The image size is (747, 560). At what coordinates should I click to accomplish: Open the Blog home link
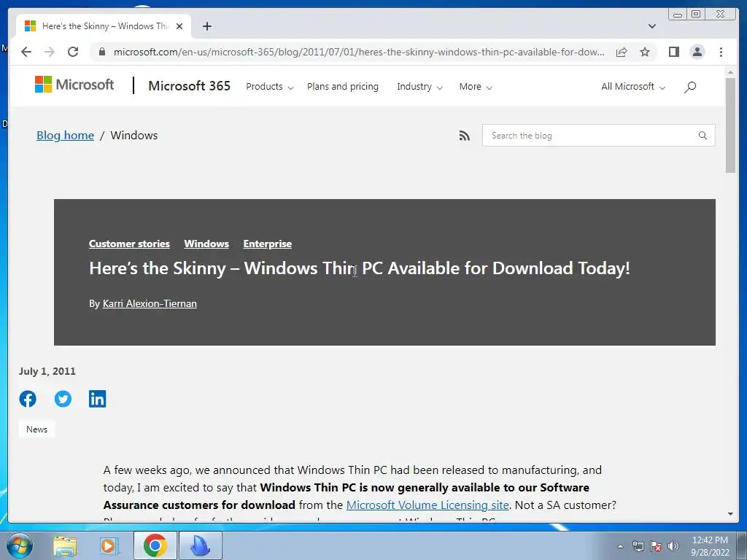65,135
